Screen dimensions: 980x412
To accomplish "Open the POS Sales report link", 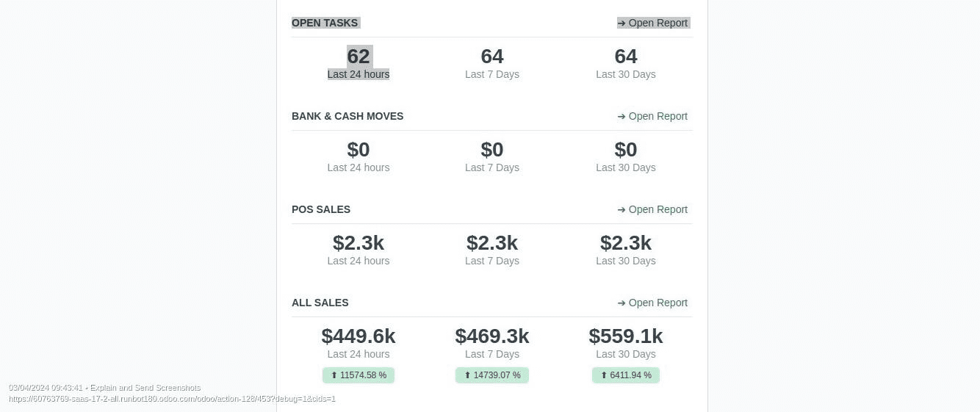I will [x=653, y=209].
